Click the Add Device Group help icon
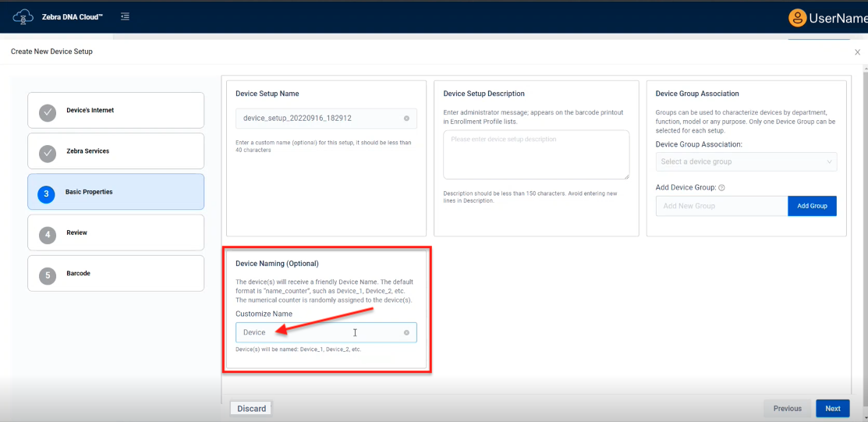 721,188
